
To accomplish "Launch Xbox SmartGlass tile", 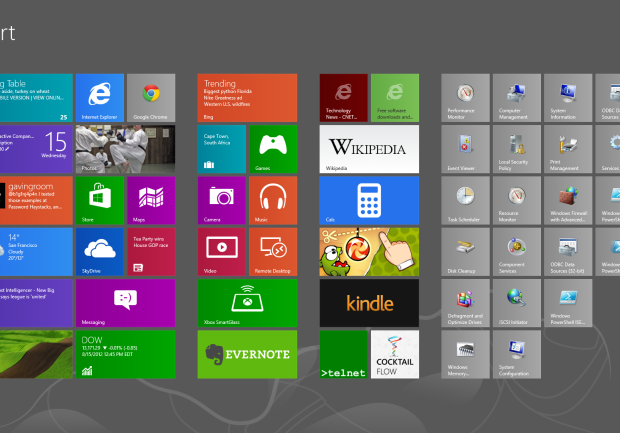I will (247, 303).
